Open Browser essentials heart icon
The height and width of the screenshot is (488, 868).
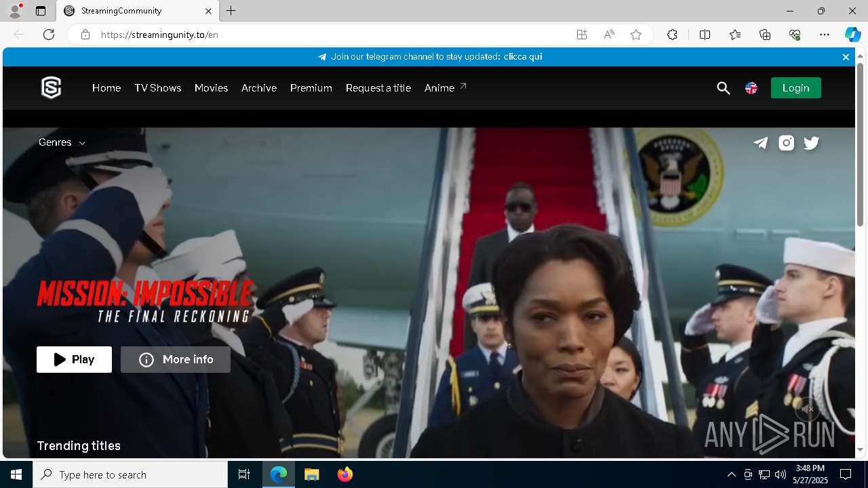coord(795,35)
